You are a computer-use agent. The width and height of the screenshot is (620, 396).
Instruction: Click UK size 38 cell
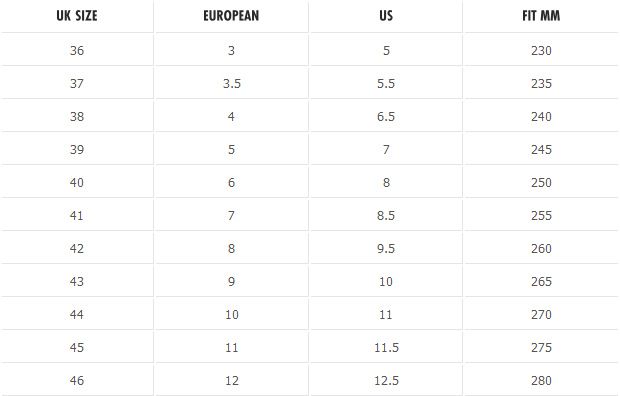77,116
